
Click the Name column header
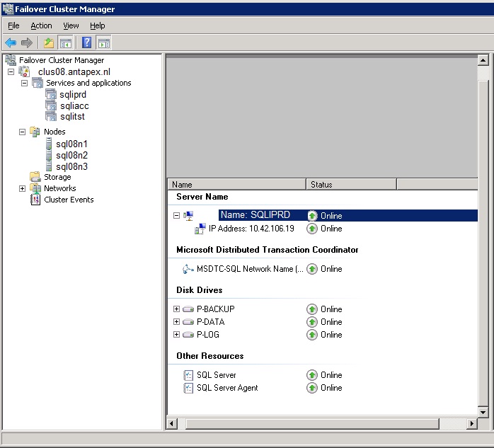(236, 184)
